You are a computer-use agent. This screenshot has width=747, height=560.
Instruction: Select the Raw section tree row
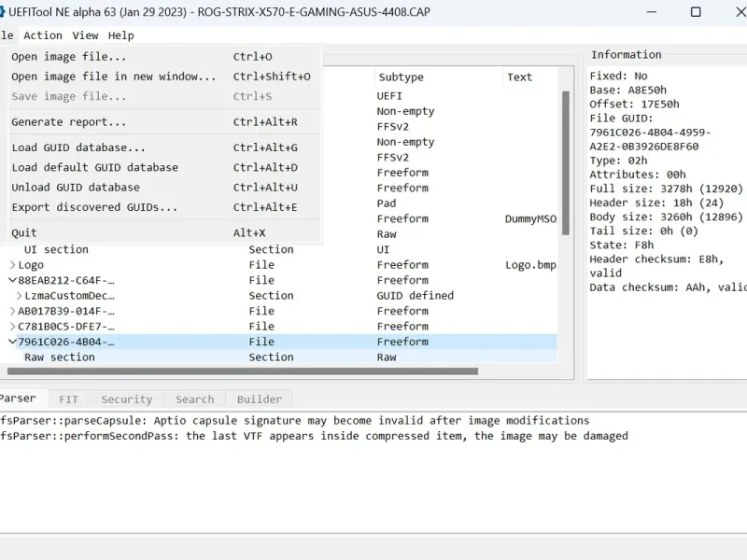point(278,357)
